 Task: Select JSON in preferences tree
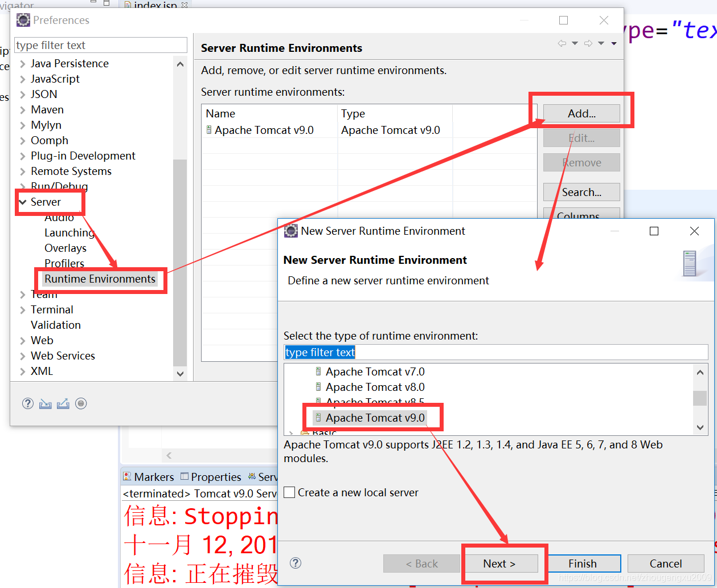(44, 94)
